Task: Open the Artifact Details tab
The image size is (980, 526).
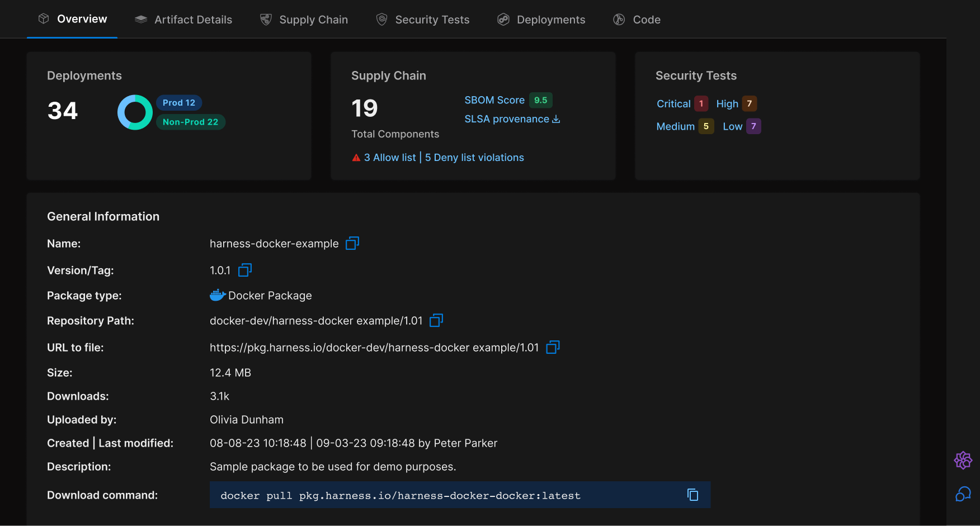Action: (183, 20)
